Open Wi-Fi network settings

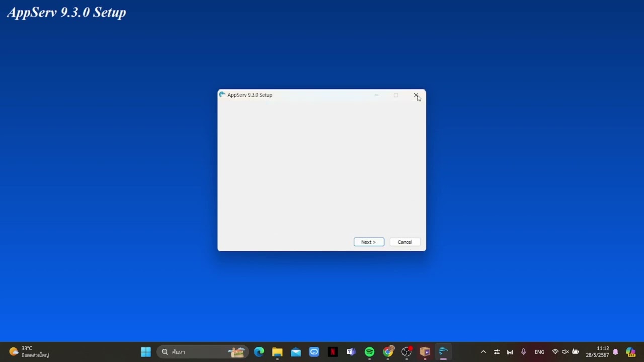pyautogui.click(x=555, y=352)
